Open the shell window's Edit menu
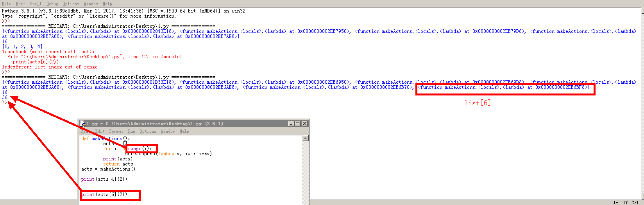Viewport: 644px width, 205px height. [20, 4]
